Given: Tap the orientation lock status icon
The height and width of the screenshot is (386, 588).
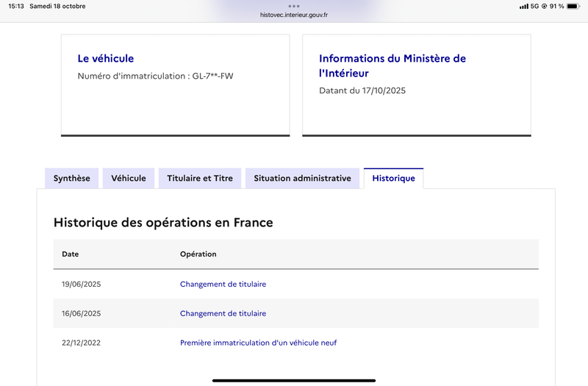Looking at the screenshot, I should tap(545, 6).
